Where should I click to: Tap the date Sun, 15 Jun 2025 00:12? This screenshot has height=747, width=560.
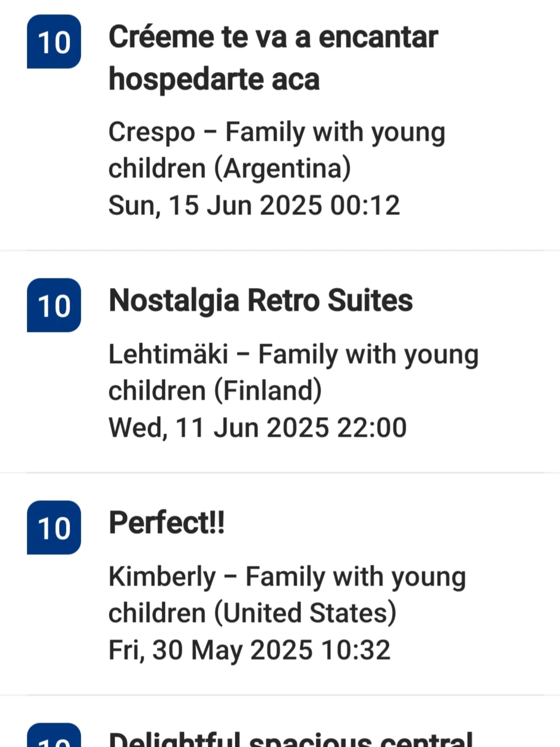[254, 205]
